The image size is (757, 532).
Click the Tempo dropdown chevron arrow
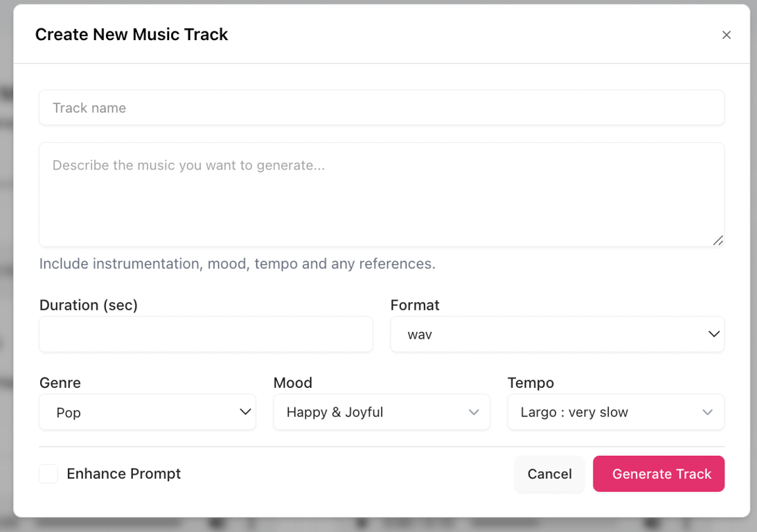pyautogui.click(x=707, y=412)
